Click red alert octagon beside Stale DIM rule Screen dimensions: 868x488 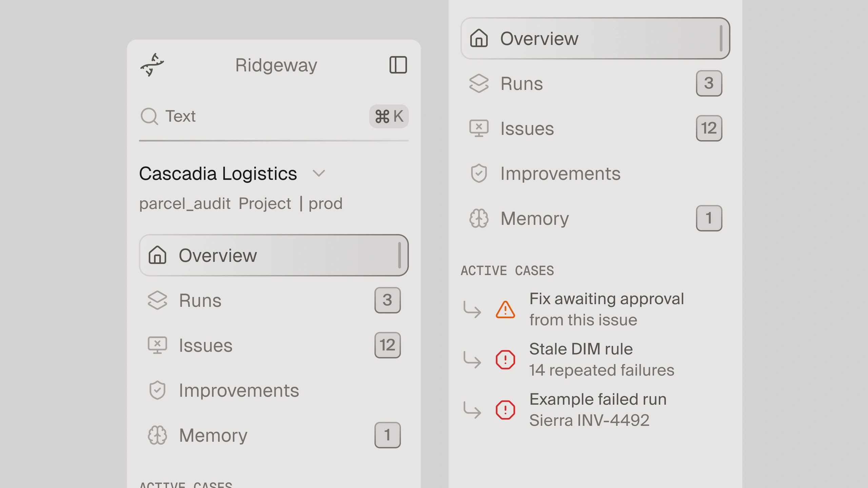(x=505, y=360)
